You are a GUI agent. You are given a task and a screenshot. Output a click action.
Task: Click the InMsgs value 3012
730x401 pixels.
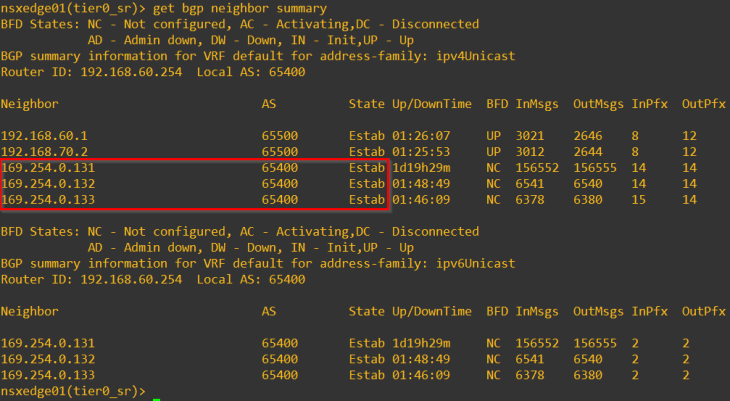tap(530, 151)
